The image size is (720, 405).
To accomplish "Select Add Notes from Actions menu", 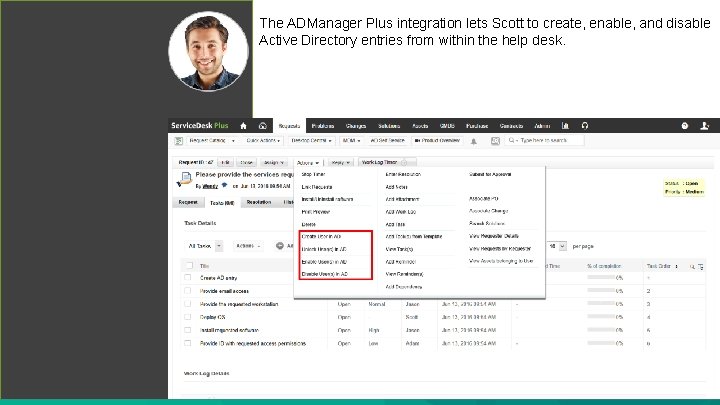I will click(x=396, y=187).
